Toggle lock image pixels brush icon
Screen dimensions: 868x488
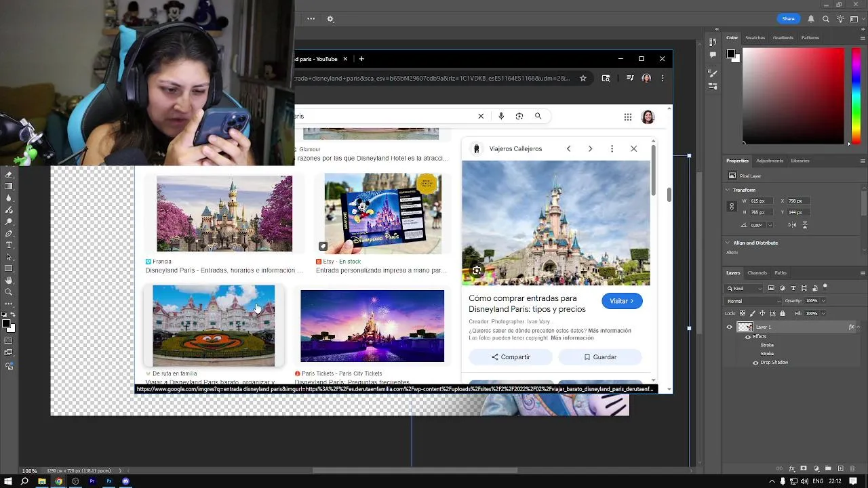(753, 313)
